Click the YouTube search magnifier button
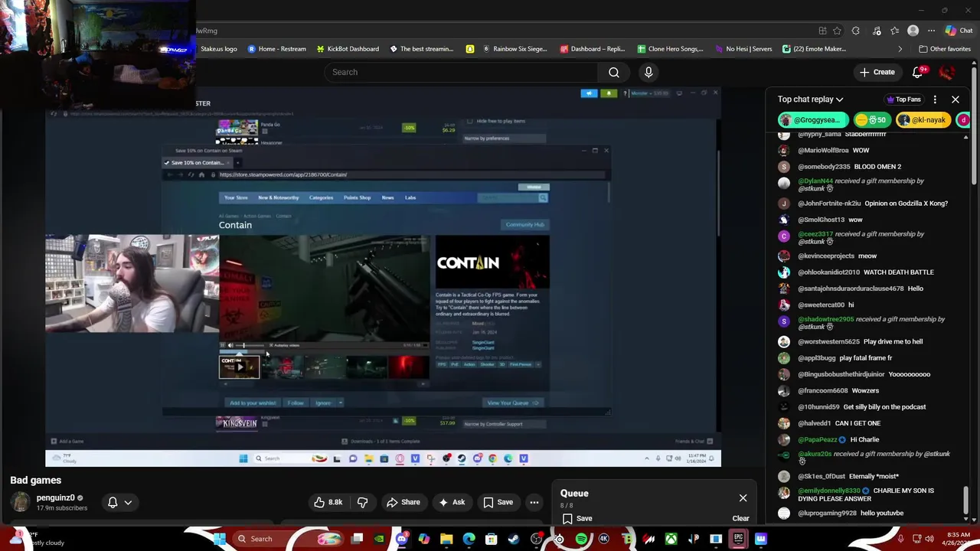 614,72
